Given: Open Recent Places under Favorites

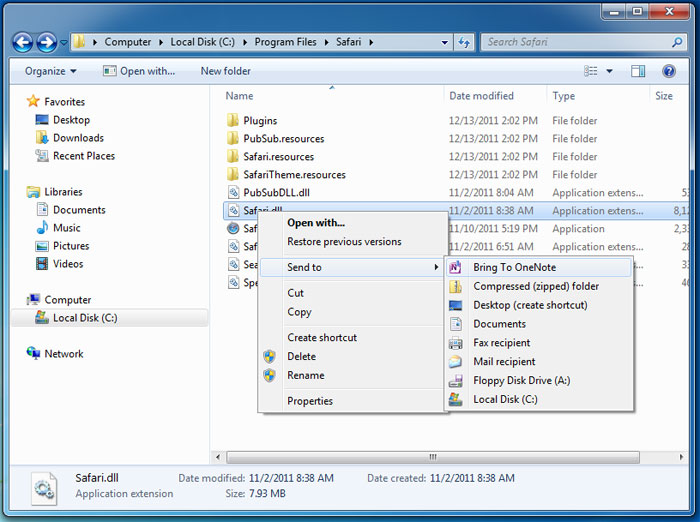Looking at the screenshot, I should (x=84, y=156).
